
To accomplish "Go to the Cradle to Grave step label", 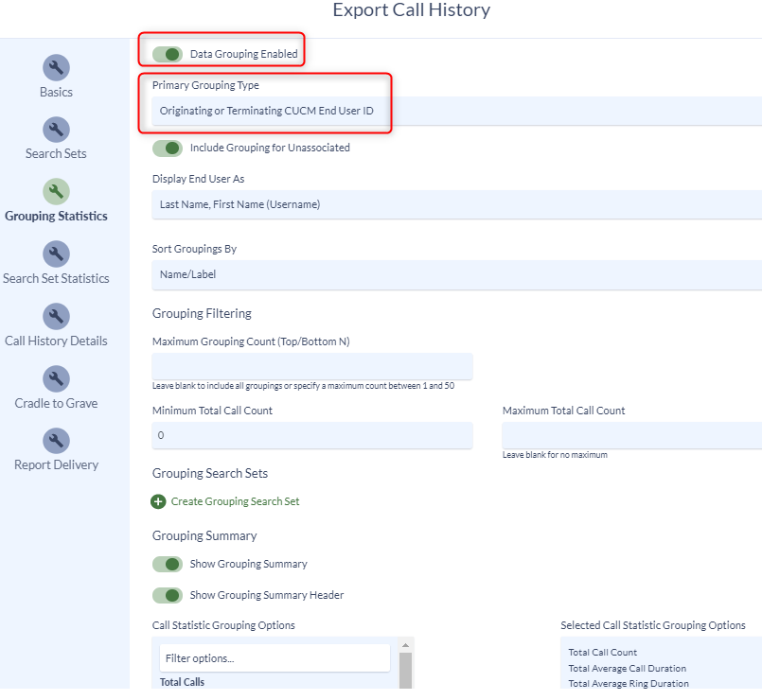I will (56, 403).
